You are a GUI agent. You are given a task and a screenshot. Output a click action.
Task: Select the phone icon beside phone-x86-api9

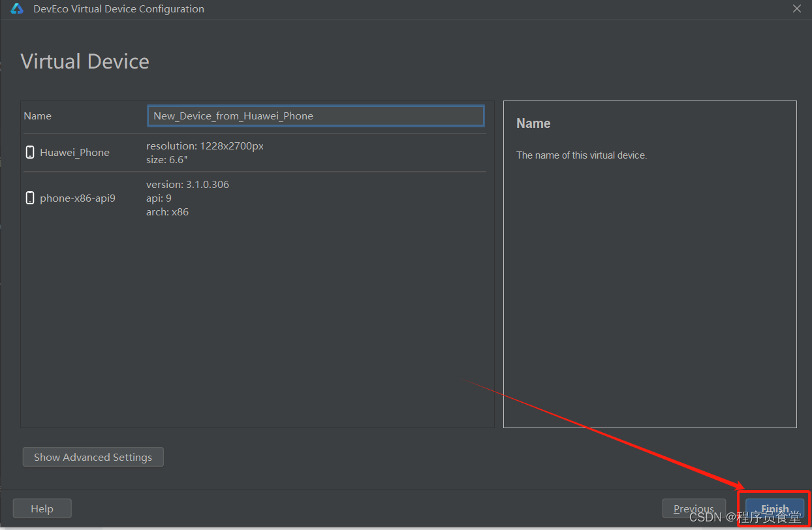click(29, 198)
